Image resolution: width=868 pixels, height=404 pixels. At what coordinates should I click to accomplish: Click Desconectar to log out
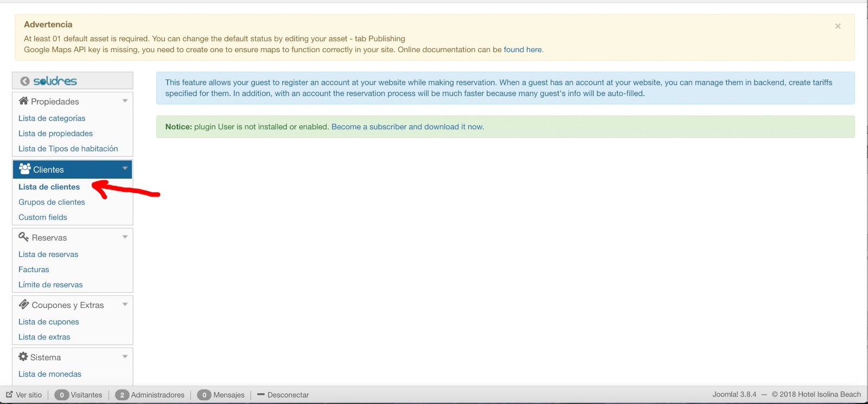pos(288,395)
